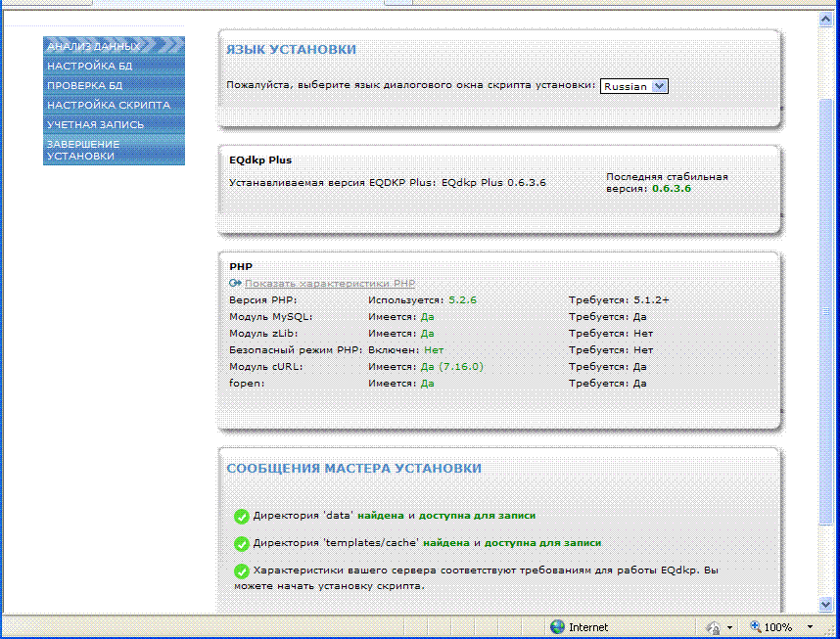Viewport: 840px width, 639px height.
Task: Jump to ЗАВЕРШЕНИЕ УСТАНОВКИ step
Action: 114,150
